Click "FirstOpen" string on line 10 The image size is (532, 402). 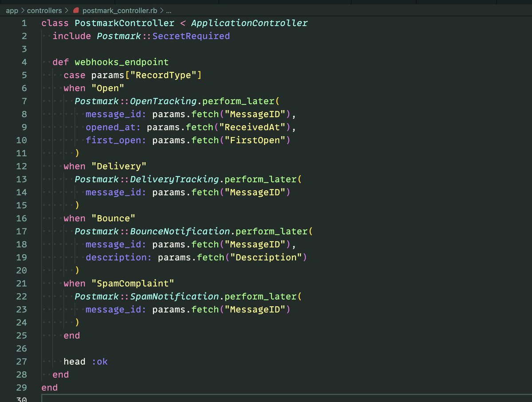coord(255,140)
